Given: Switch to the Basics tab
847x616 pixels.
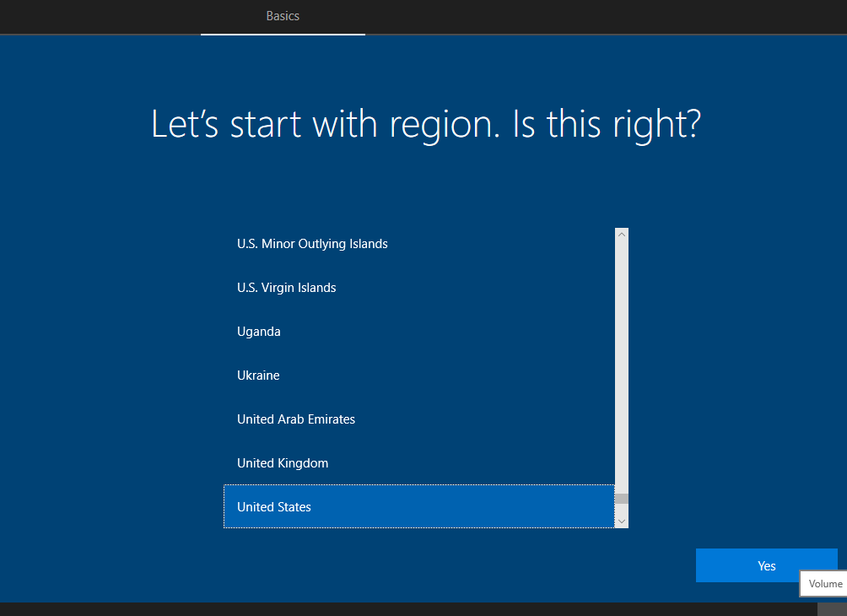Looking at the screenshot, I should coord(283,16).
